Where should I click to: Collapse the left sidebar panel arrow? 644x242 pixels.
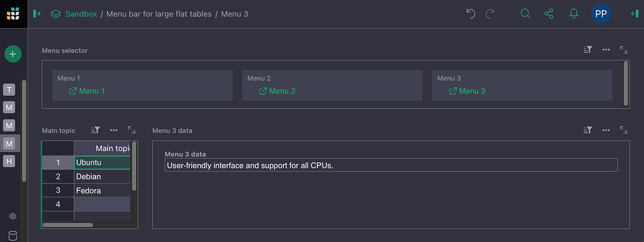(36, 14)
